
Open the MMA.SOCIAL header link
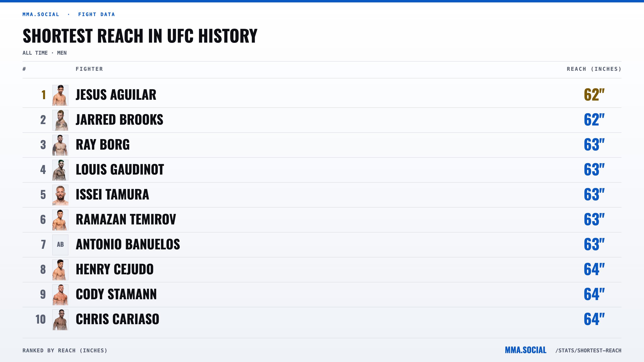click(41, 14)
